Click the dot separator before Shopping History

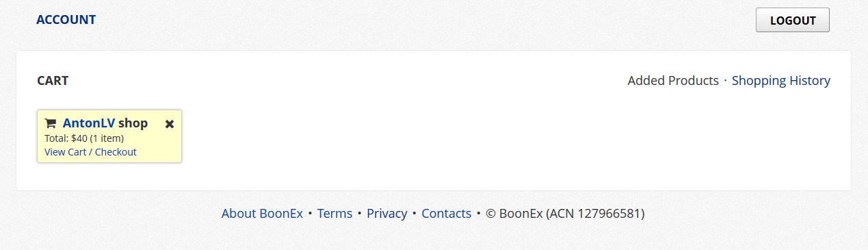725,81
